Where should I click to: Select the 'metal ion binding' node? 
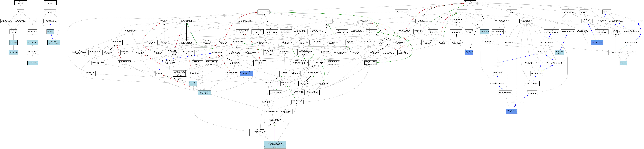(x=33, y=42)
